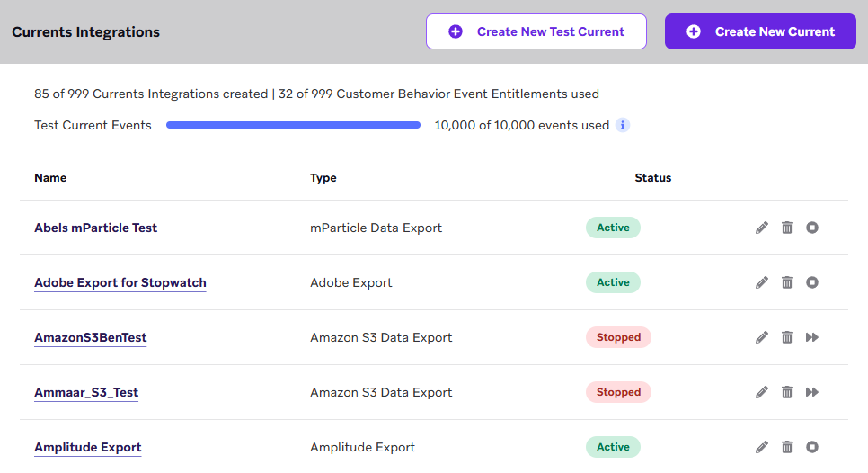Image resolution: width=868 pixels, height=473 pixels.
Task: Click Create New Current button
Action: coord(760,31)
